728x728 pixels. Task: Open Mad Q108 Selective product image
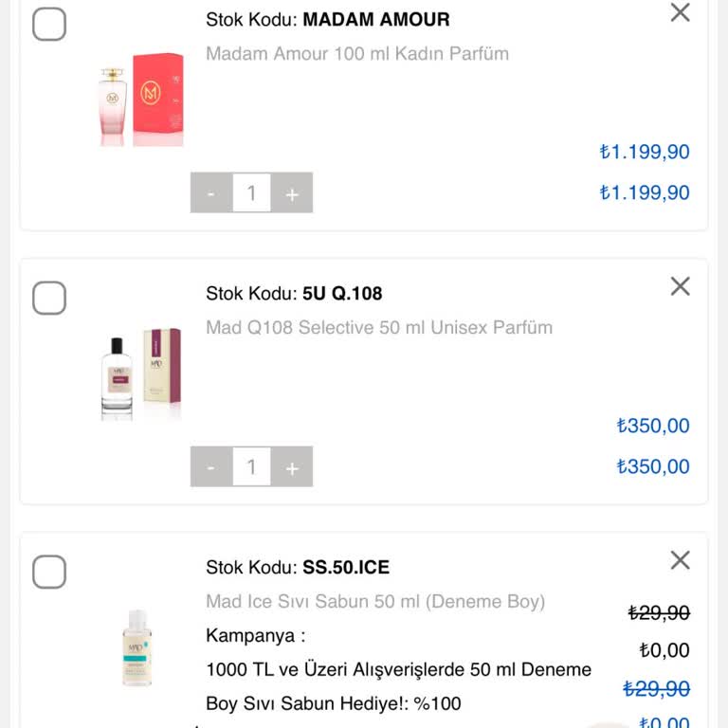[141, 373]
